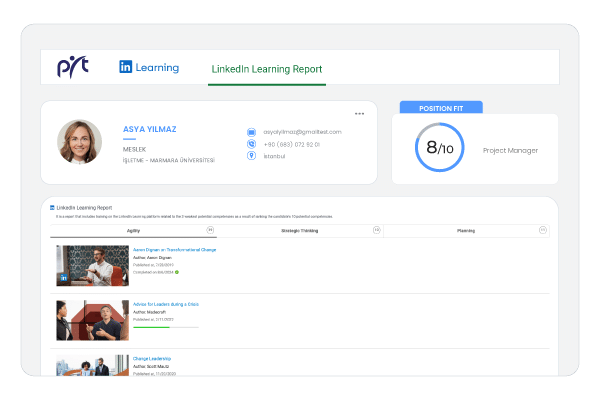
Task: Open Aaron Dignan on Transformational Change course
Action: (174, 250)
